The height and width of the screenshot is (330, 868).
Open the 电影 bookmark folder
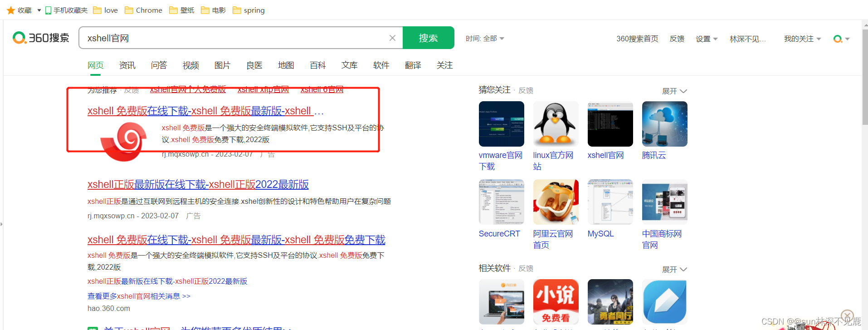click(x=213, y=10)
